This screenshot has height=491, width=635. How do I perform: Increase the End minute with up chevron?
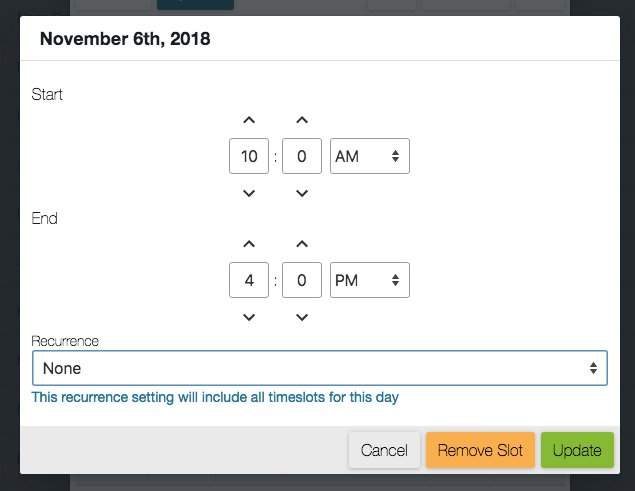click(x=302, y=244)
